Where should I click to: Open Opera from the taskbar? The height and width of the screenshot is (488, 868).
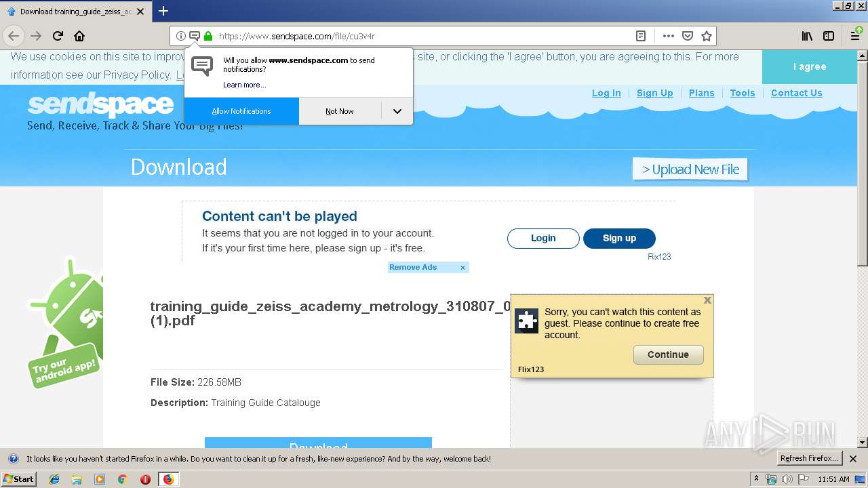pyautogui.click(x=145, y=479)
